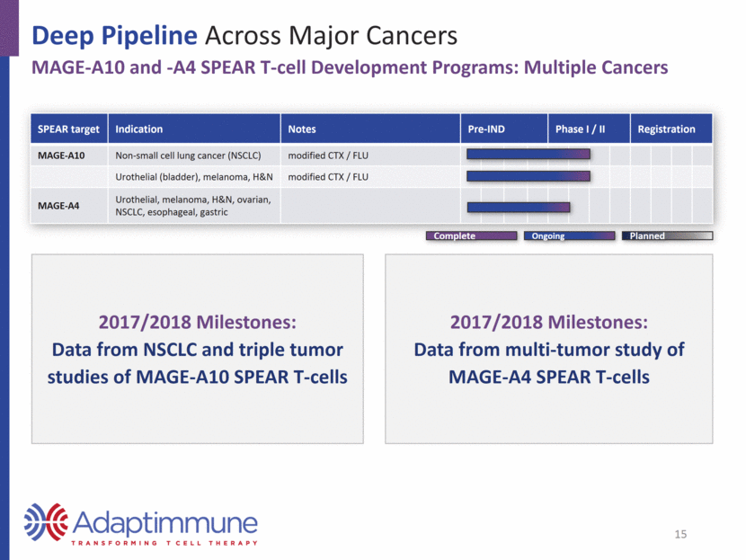Click the slide page number 15

tap(680, 534)
